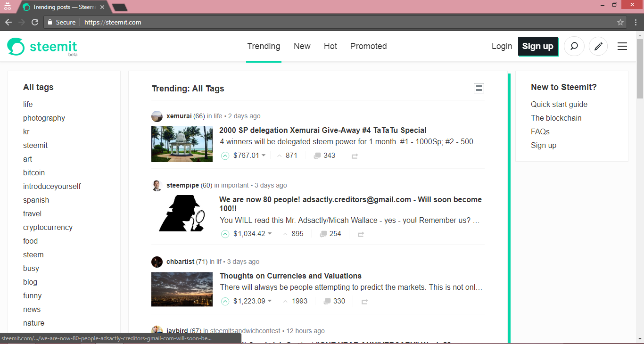Image resolution: width=644 pixels, height=344 pixels.
Task: Open the 2000 SP delegation Xemurai post title
Action: (x=323, y=130)
